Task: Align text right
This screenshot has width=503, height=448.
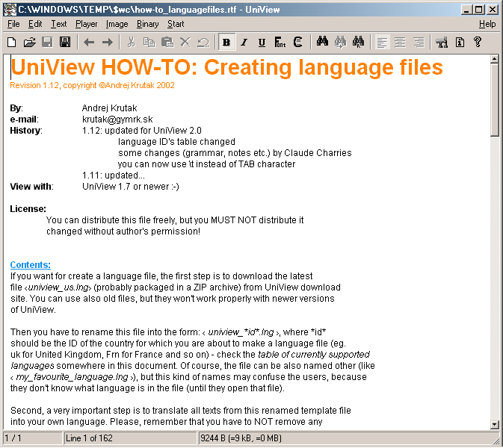Action: 419,42
